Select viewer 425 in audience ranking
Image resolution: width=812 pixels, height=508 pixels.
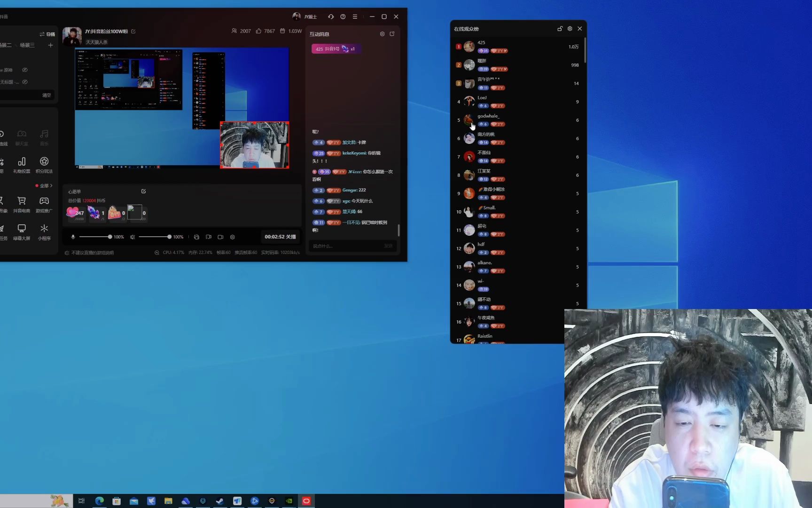pyautogui.click(x=518, y=47)
